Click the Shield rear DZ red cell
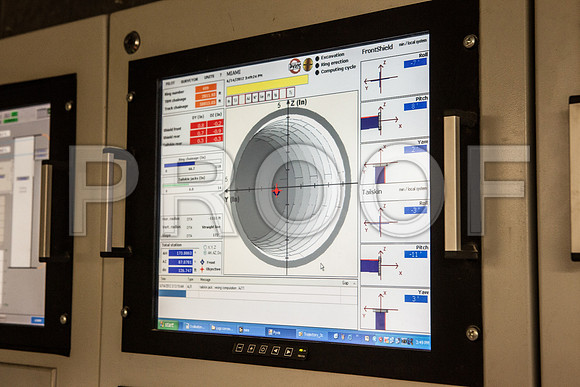The image size is (580, 387). (x=215, y=131)
